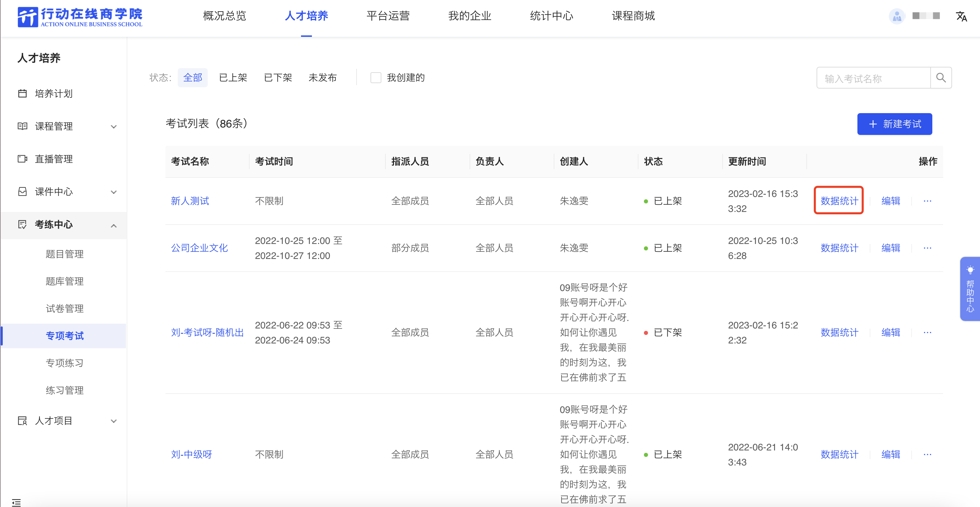This screenshot has width=980, height=507.
Task: Toggle the 我创建的 checkbox
Action: (376, 78)
